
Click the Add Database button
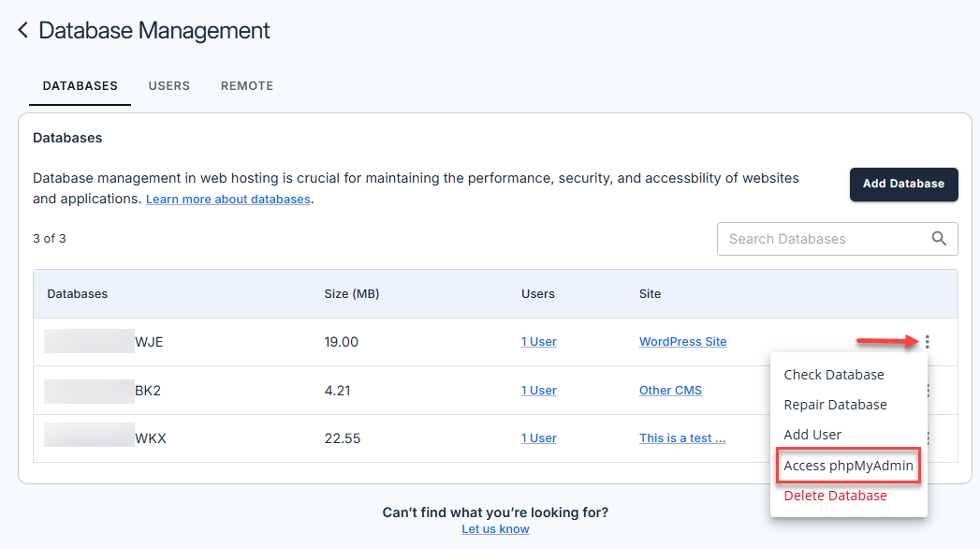(x=903, y=185)
